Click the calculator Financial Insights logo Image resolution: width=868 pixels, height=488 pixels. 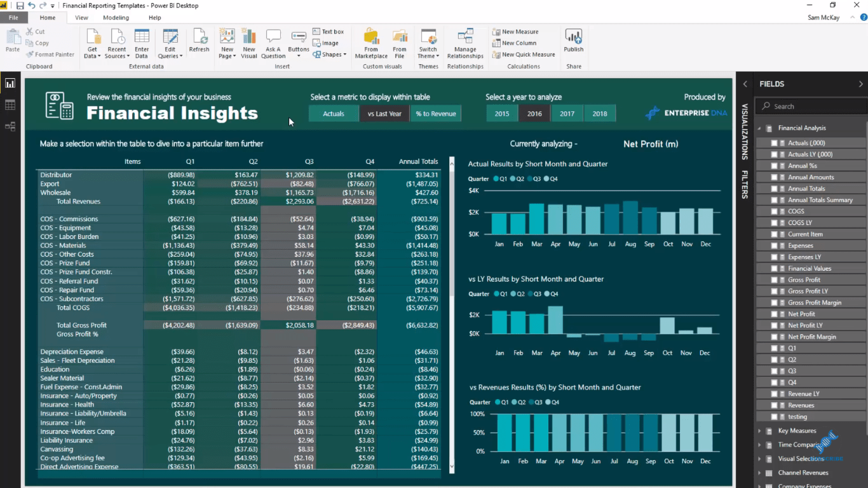coord(60,106)
